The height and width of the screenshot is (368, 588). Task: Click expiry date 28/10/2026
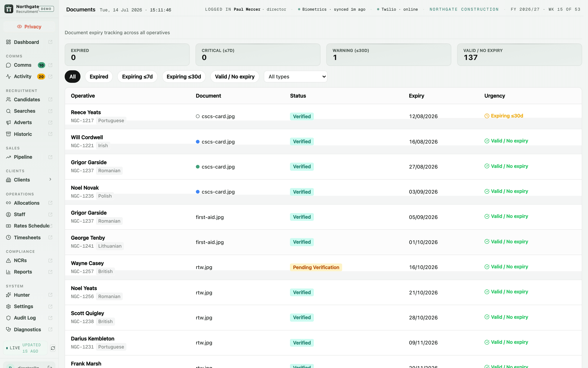click(423, 318)
